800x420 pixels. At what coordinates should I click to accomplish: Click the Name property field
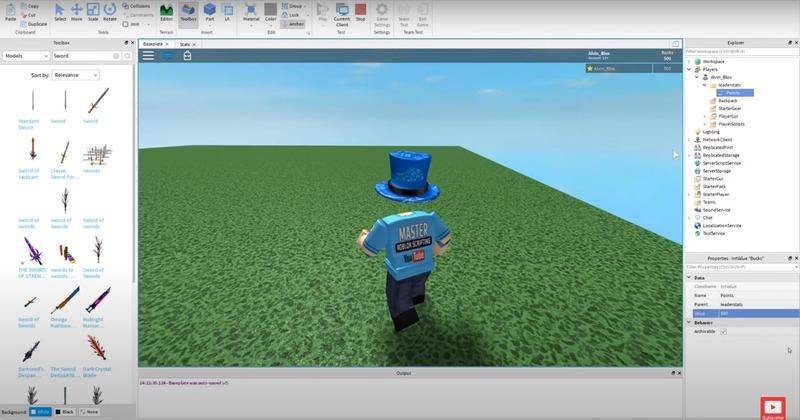click(x=759, y=295)
